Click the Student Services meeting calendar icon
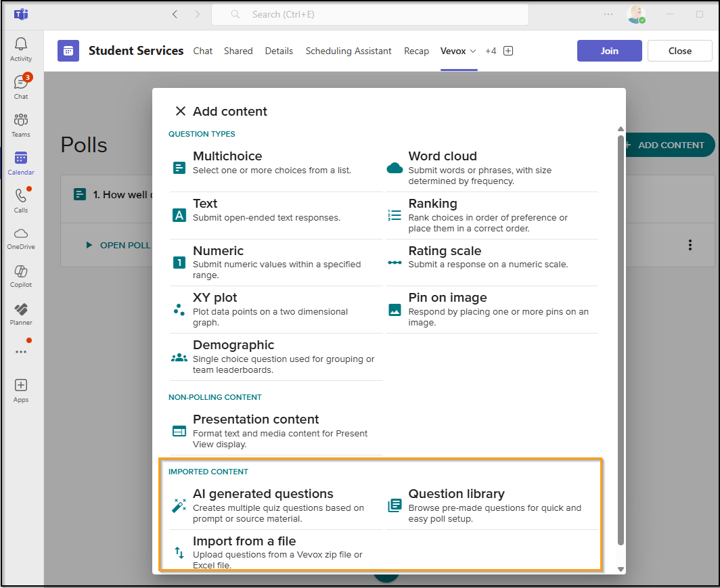Viewport: 720px width, 588px height. tap(68, 51)
